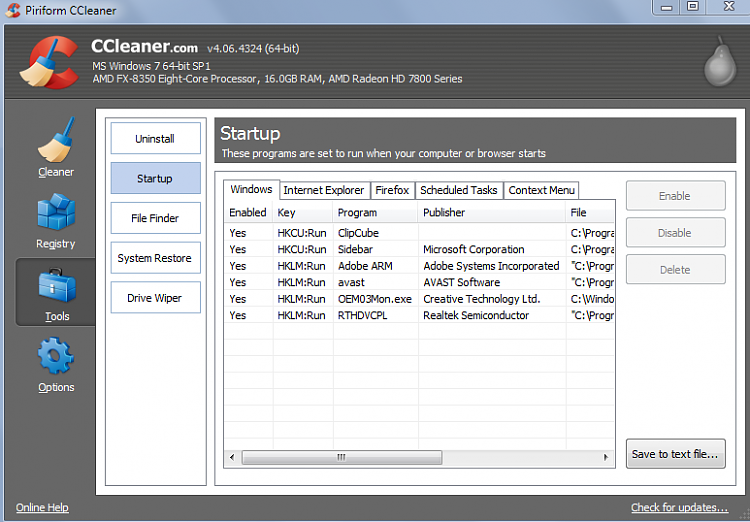The height and width of the screenshot is (522, 750).
Task: Sort by the File column header
Action: coord(590,212)
